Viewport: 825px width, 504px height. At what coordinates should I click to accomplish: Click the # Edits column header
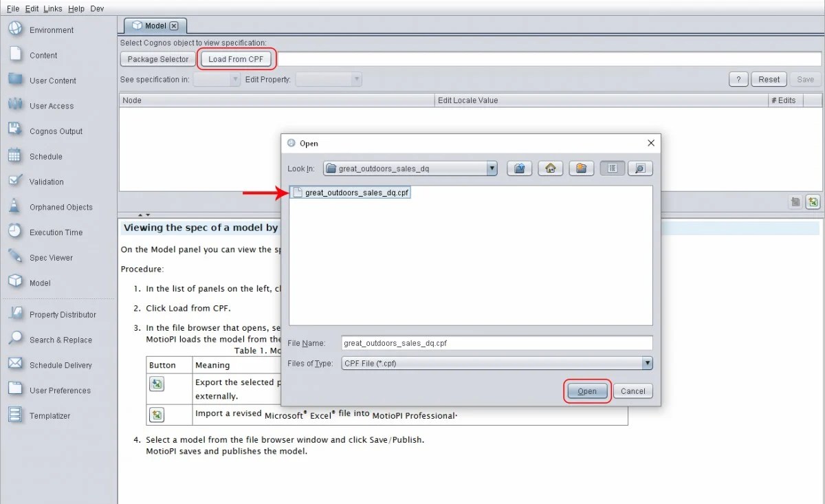(786, 100)
